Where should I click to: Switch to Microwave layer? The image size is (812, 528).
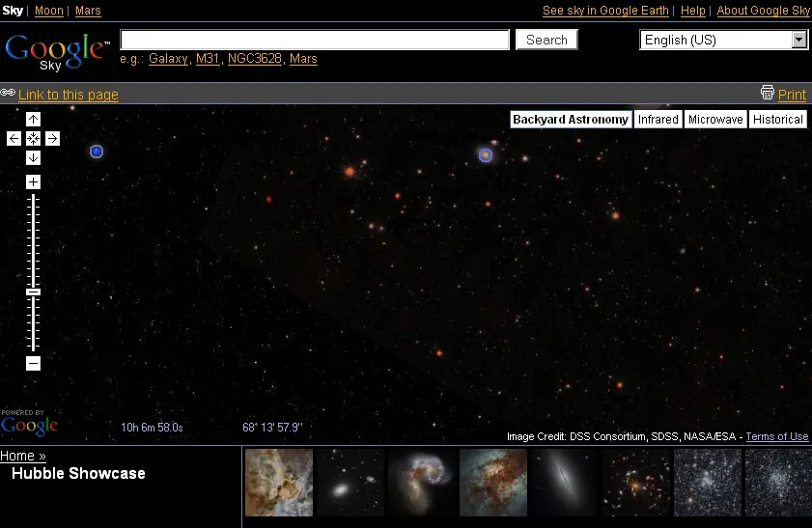pos(715,120)
